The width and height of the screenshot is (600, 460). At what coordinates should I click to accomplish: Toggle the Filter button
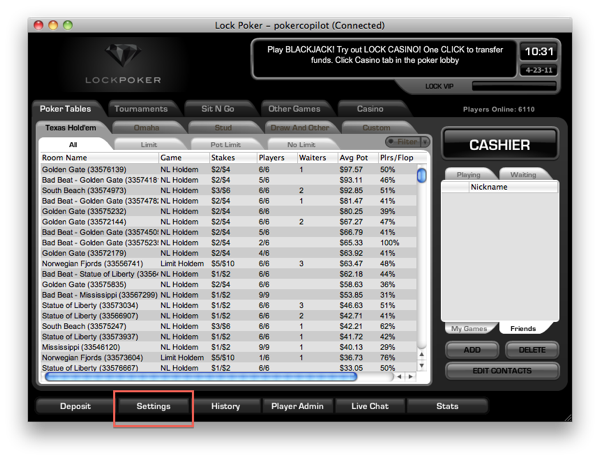[403, 142]
